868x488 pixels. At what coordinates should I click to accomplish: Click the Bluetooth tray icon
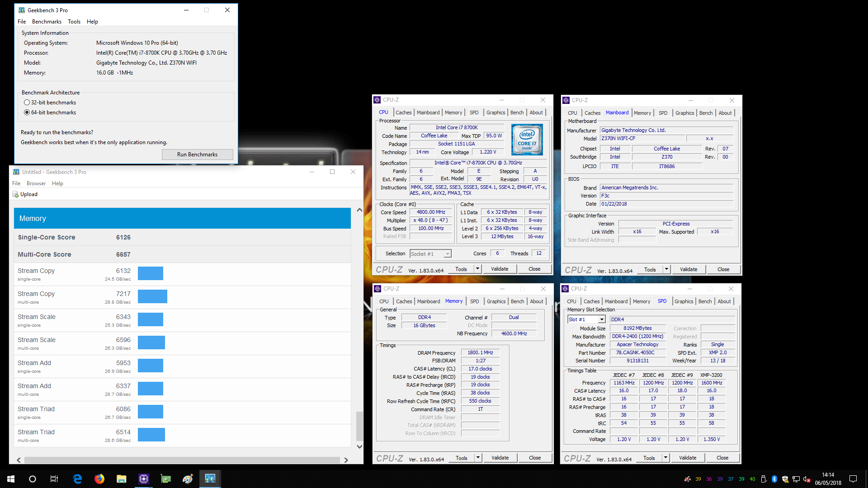pos(774,479)
